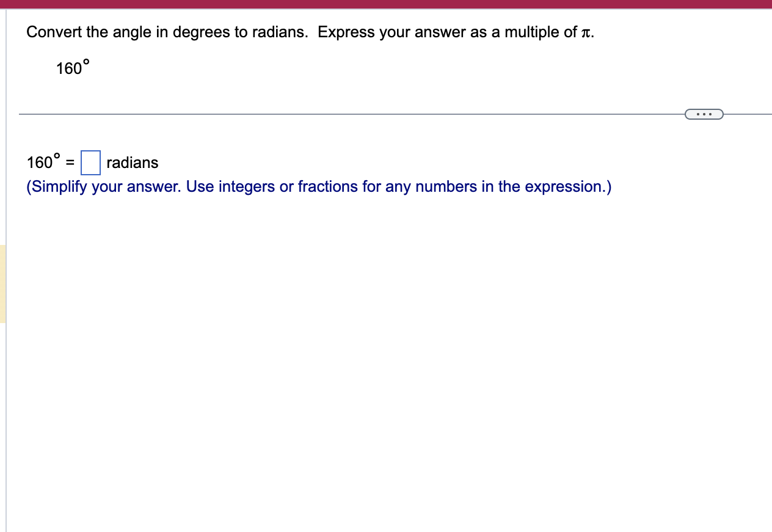Screen dimensions: 772x532
Task: Click the red header bar at top
Action: 386,4
